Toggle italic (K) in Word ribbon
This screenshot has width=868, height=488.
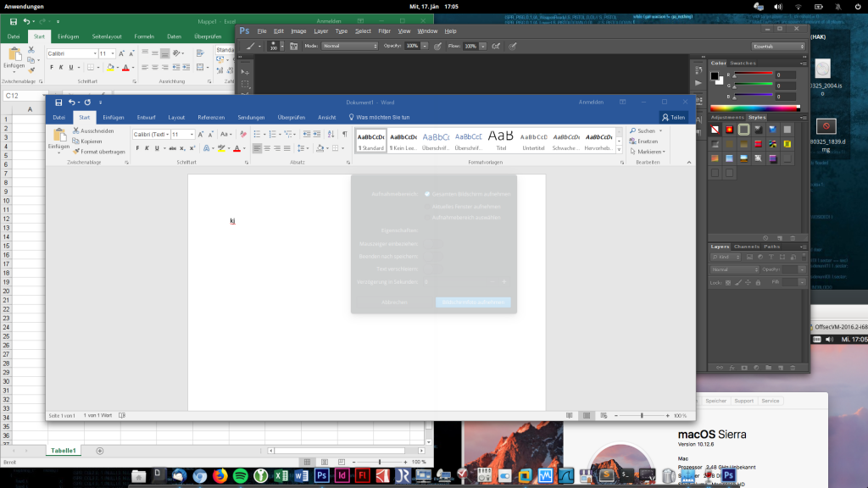click(147, 148)
